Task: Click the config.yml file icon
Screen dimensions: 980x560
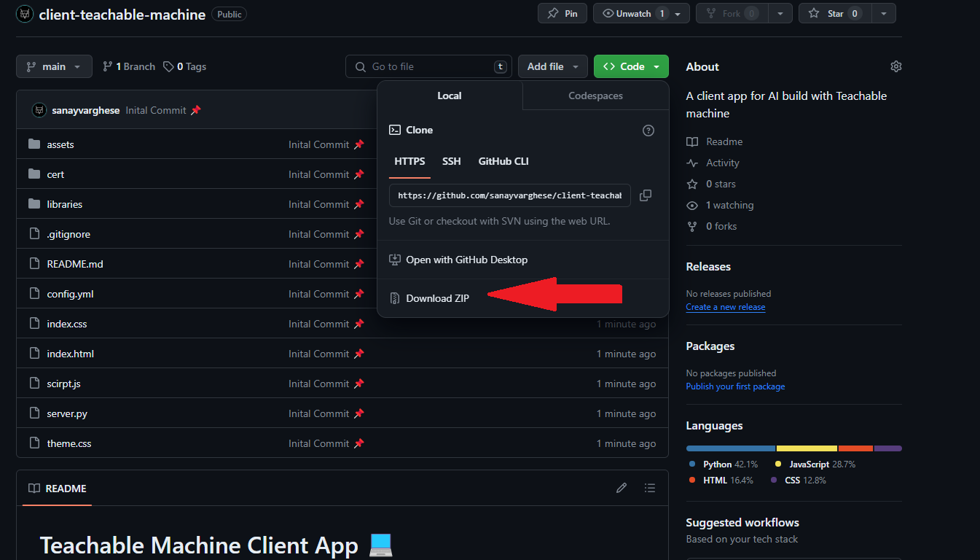Action: coord(34,294)
